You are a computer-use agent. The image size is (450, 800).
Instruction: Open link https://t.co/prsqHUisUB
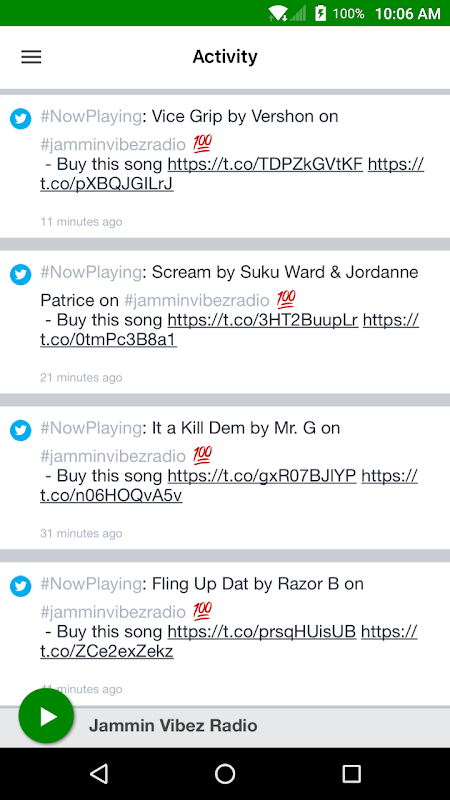pos(262,631)
